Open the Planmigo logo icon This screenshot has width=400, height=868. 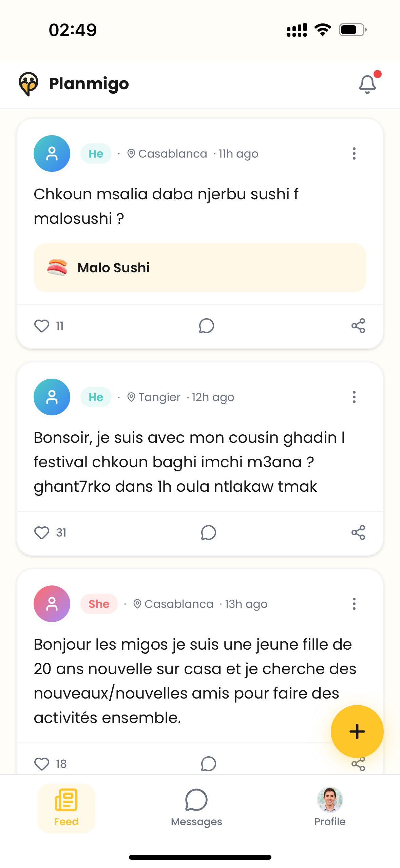28,84
